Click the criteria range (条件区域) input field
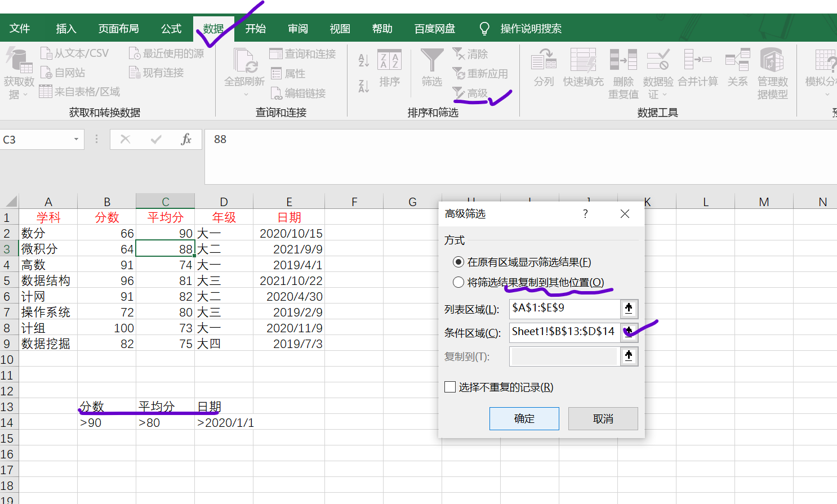837x504 pixels. pyautogui.click(x=565, y=332)
